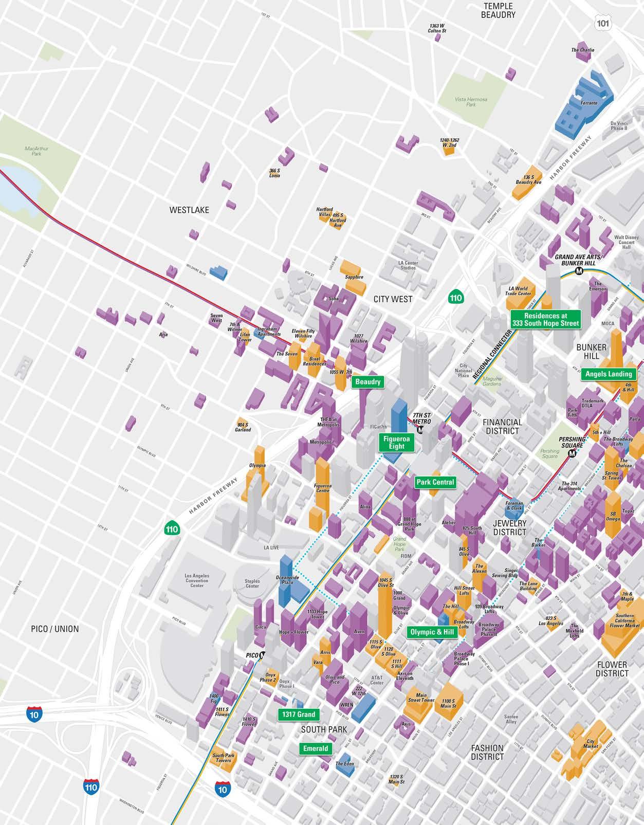Select the 7th St Metro station marker

[x=421, y=430]
